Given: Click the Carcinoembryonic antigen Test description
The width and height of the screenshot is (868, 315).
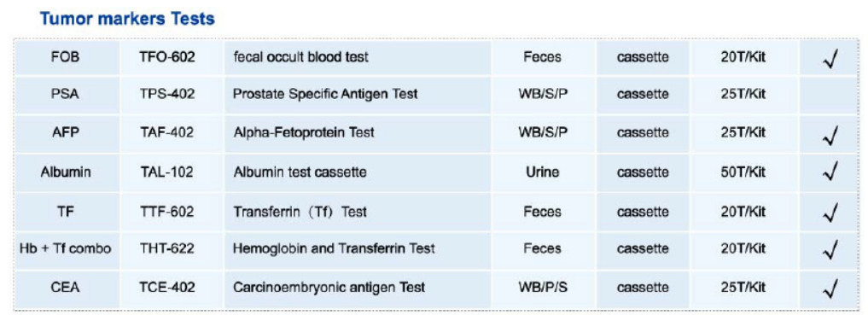Looking at the screenshot, I should 329,288.
